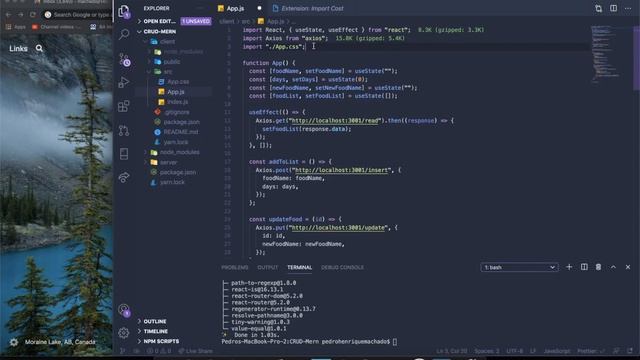
Task: Select the Terminal panel tab
Action: coord(299,267)
